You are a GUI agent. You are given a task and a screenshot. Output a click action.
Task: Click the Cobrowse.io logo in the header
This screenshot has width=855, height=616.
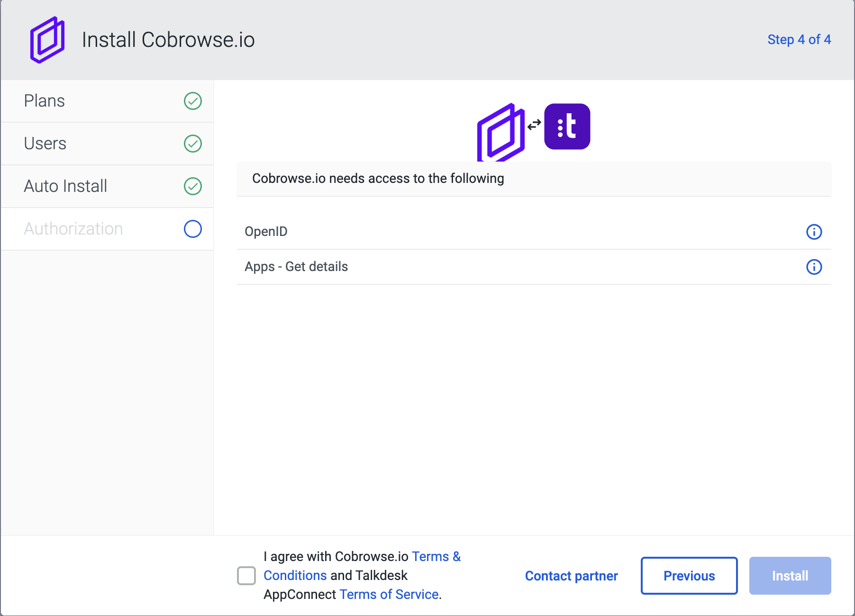point(47,40)
